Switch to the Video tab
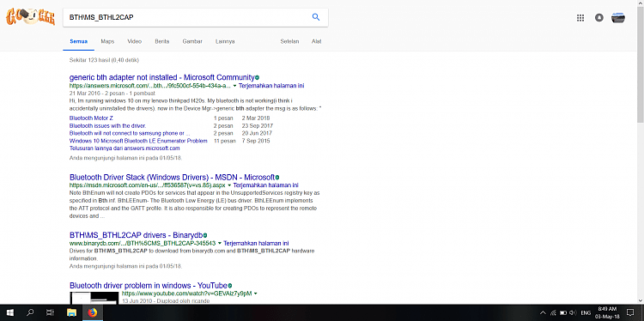644x321 pixels. coord(134,41)
